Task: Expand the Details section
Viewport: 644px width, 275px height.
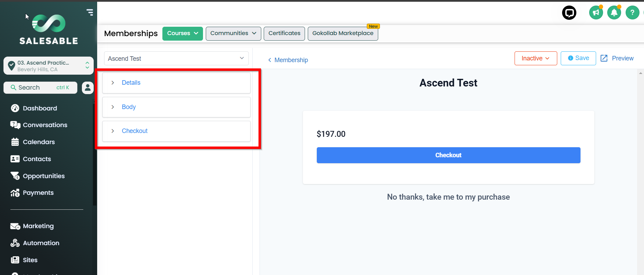Action: tap(176, 83)
